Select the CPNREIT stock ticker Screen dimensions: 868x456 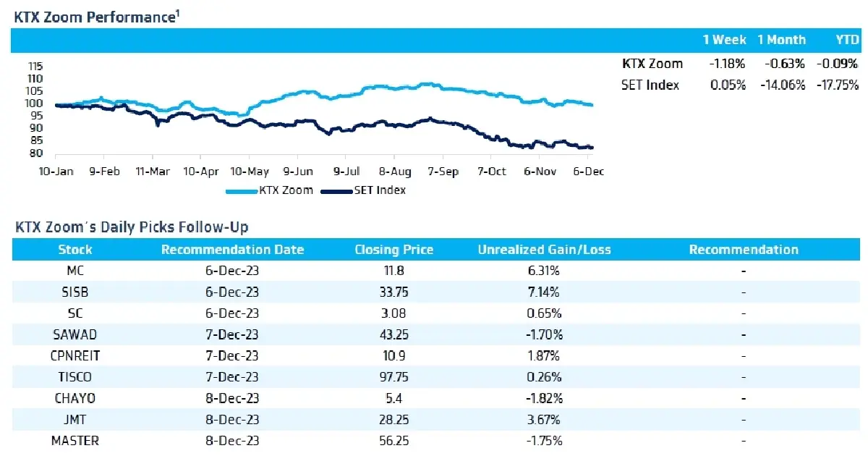[75, 355]
